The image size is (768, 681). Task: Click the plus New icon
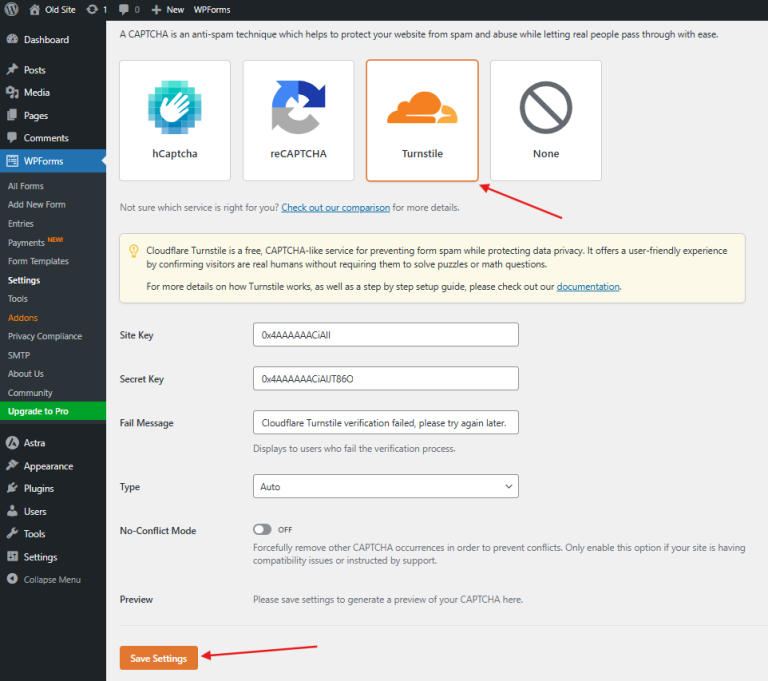tap(156, 10)
